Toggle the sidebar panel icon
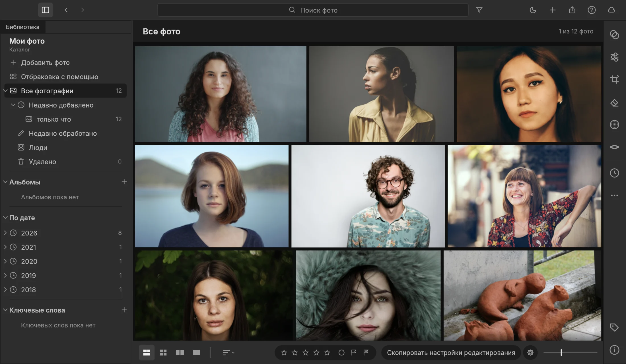The height and width of the screenshot is (364, 626). click(46, 10)
